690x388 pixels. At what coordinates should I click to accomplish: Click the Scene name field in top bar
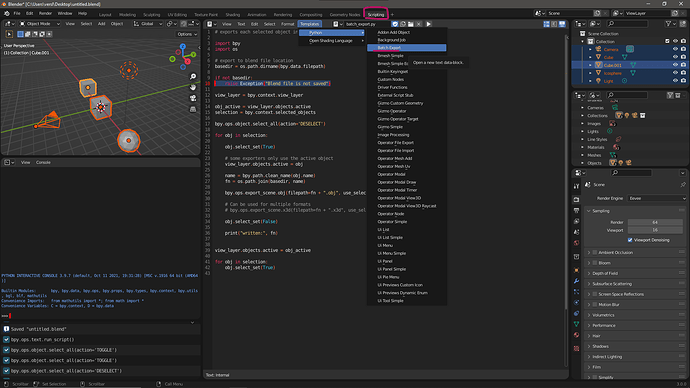[569, 13]
